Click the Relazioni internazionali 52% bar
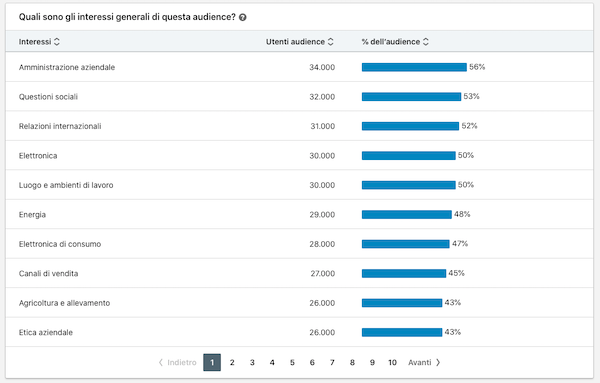 point(410,126)
